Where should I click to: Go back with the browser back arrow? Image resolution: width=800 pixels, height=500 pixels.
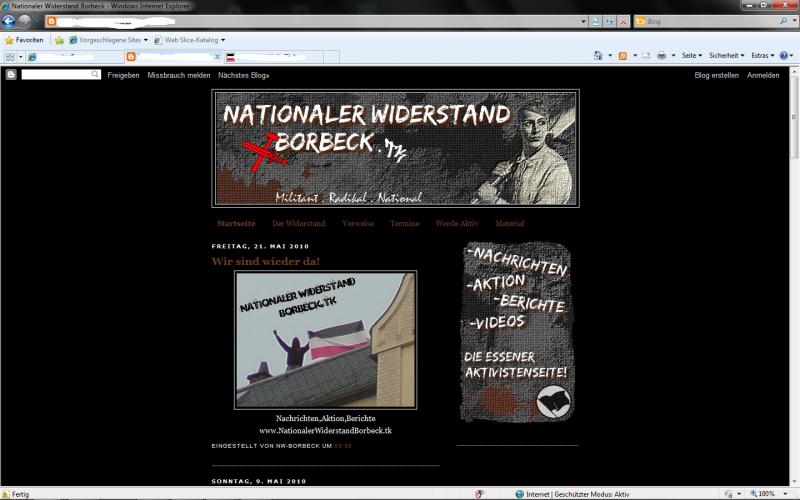(9, 21)
